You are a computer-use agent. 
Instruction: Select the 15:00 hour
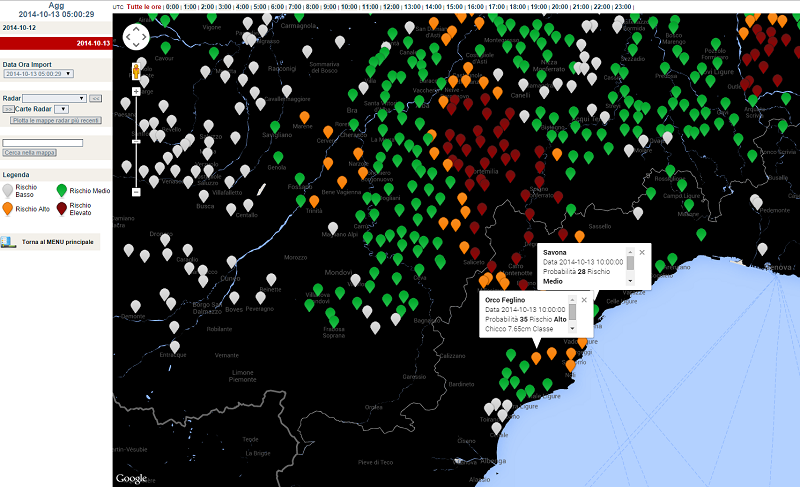[455, 7]
